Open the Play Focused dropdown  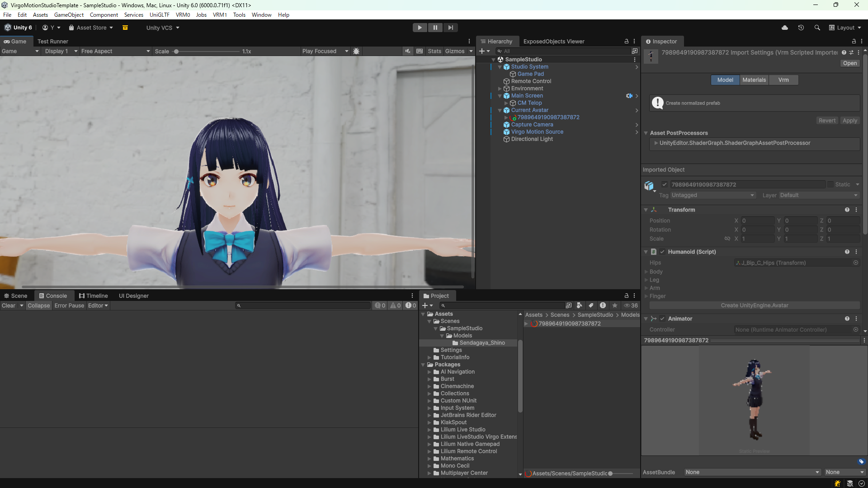point(325,51)
